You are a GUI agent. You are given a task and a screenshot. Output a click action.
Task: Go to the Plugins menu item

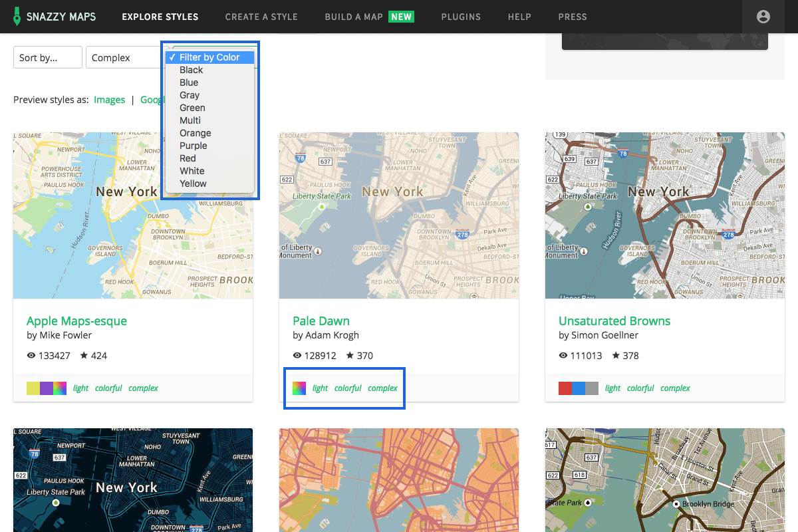click(461, 17)
